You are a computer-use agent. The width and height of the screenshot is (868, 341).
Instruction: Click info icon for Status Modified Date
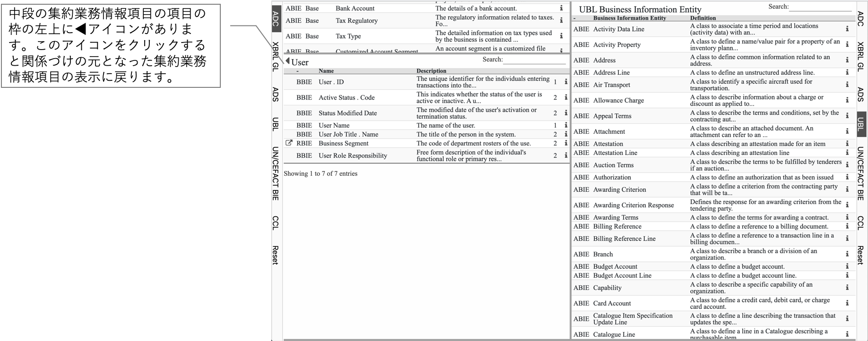pyautogui.click(x=565, y=113)
